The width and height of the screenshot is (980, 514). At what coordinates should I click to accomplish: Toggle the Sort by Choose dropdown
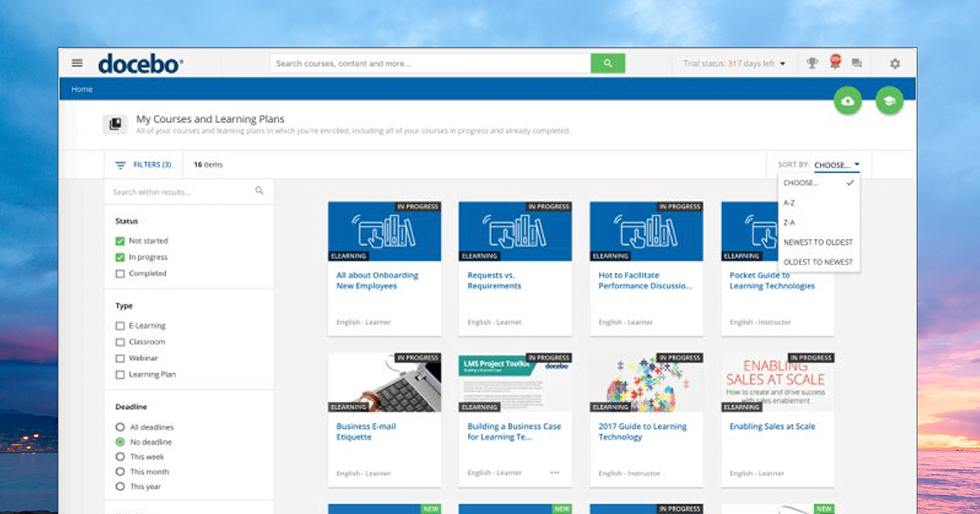click(836, 165)
